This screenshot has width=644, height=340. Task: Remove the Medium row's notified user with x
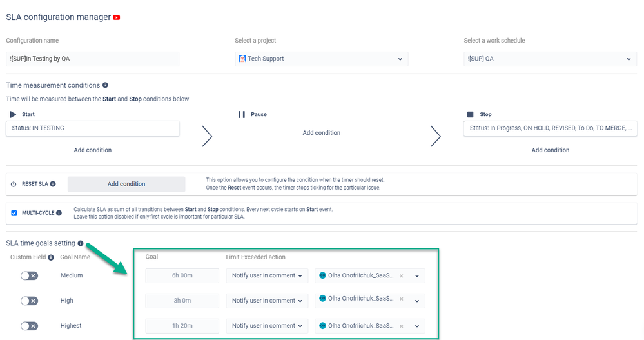[x=401, y=276]
